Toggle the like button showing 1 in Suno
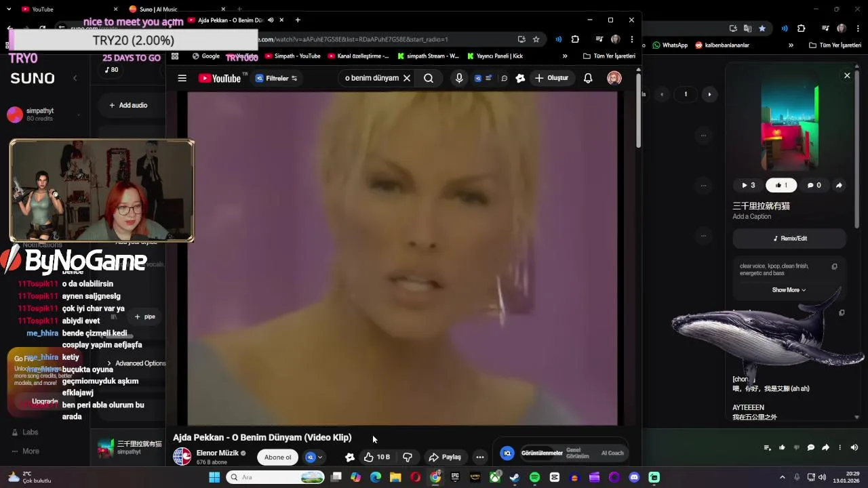The image size is (868, 488). click(781, 185)
